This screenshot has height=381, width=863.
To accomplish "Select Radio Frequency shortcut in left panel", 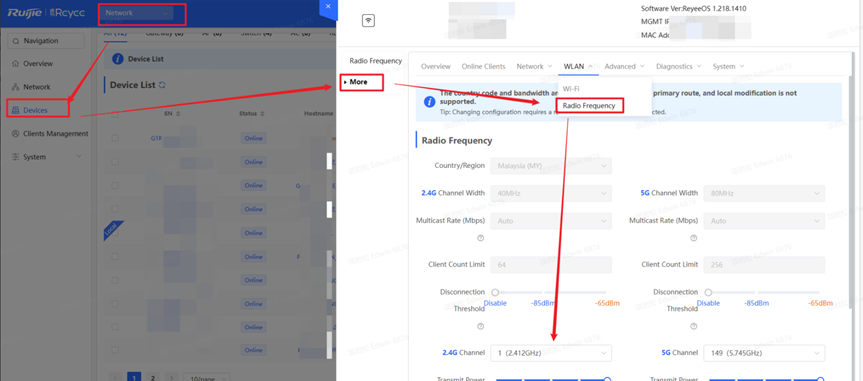I will click(376, 61).
